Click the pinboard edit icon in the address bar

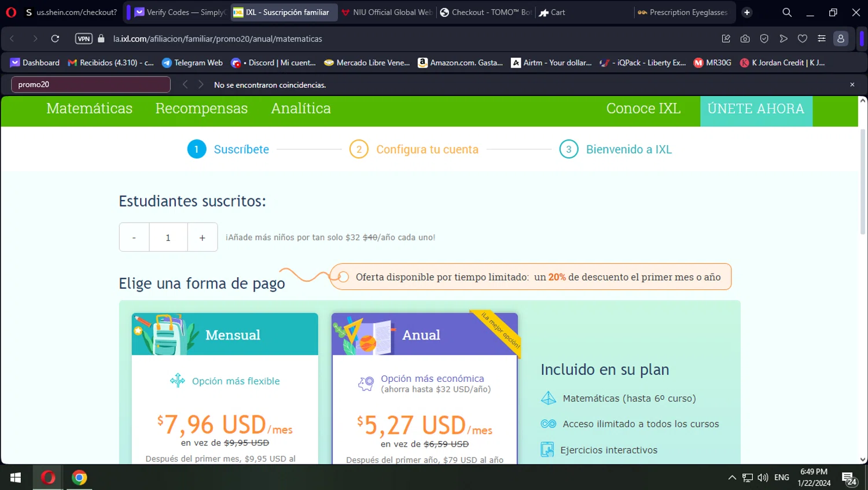click(x=726, y=39)
